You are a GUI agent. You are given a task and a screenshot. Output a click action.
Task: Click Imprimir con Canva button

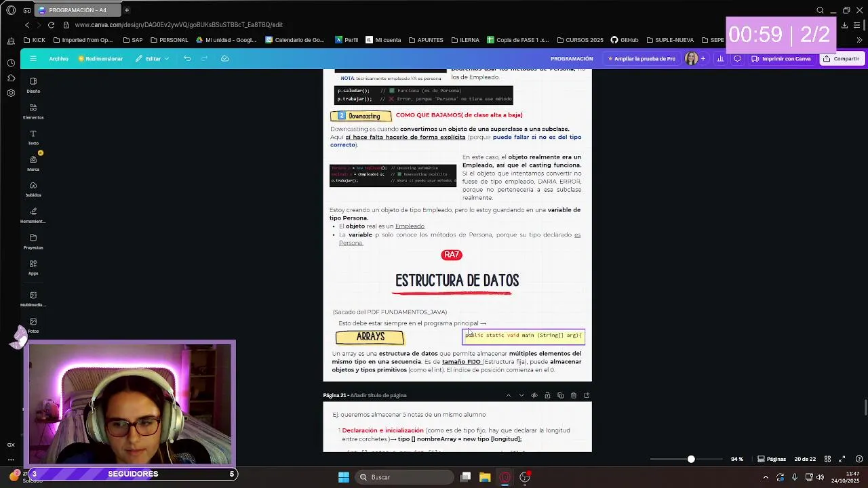pos(781,59)
